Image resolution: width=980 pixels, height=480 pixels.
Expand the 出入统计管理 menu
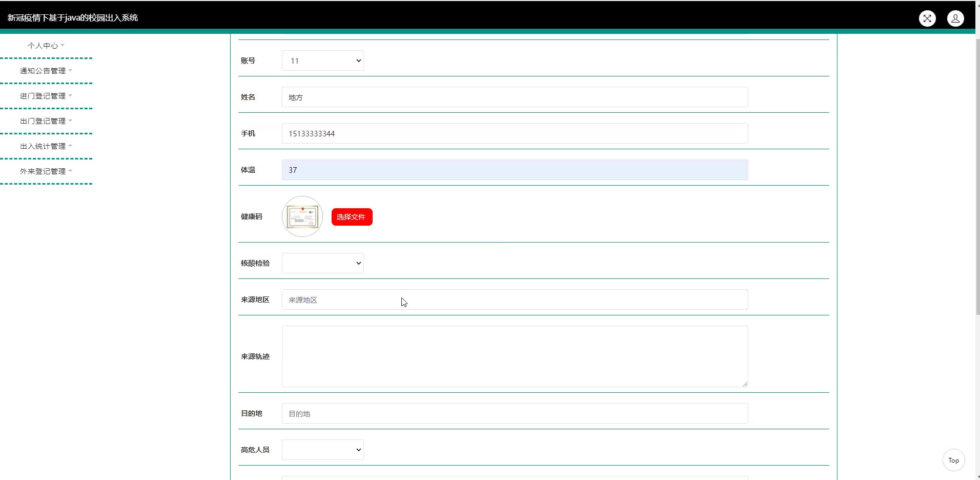[x=46, y=146]
